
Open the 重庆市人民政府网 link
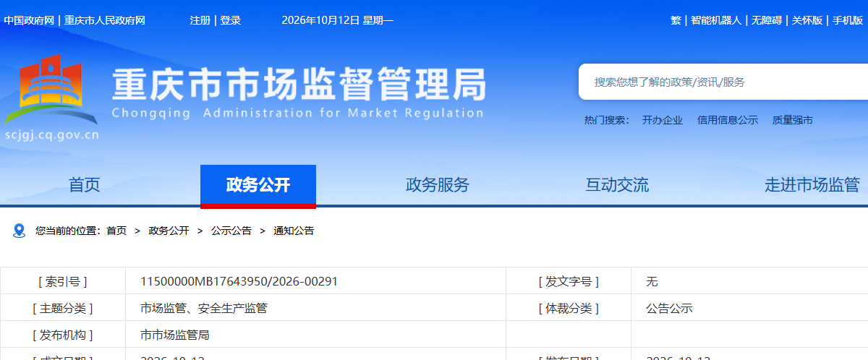point(105,20)
